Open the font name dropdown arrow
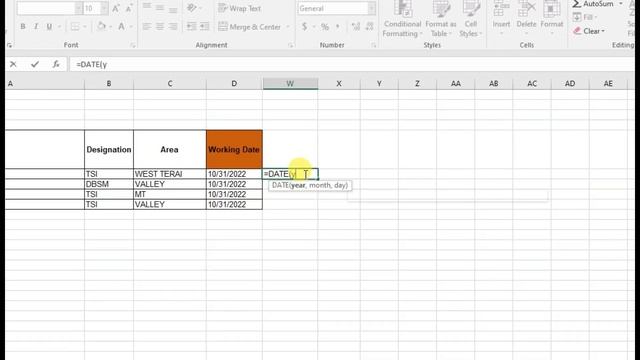The height and width of the screenshot is (360, 640). pyautogui.click(x=78, y=8)
